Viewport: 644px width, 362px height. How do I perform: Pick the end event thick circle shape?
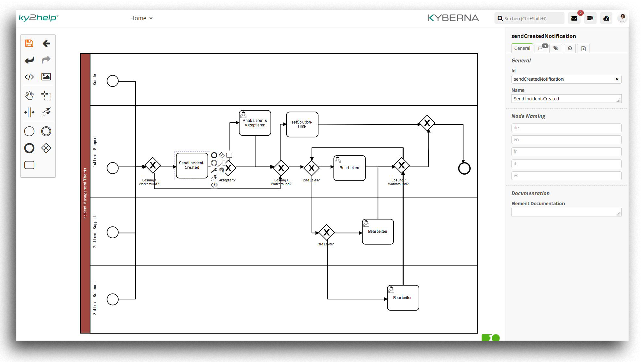pos(29,148)
